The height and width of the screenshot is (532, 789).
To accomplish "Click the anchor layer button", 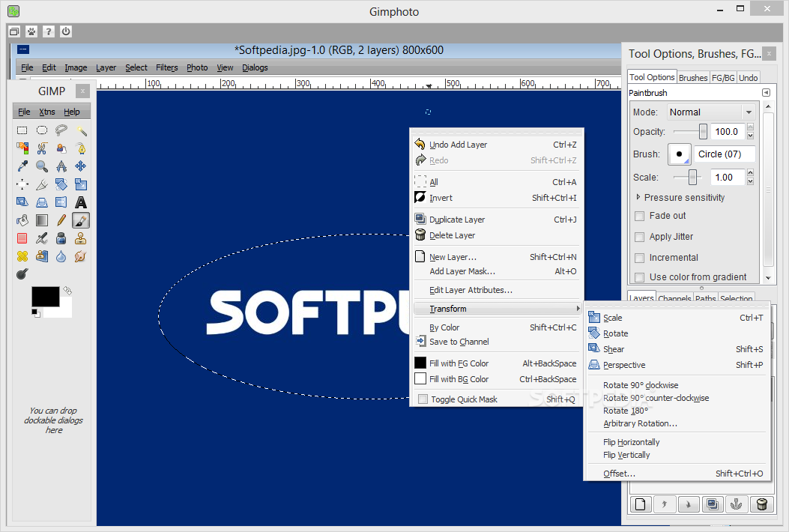I will tap(736, 504).
